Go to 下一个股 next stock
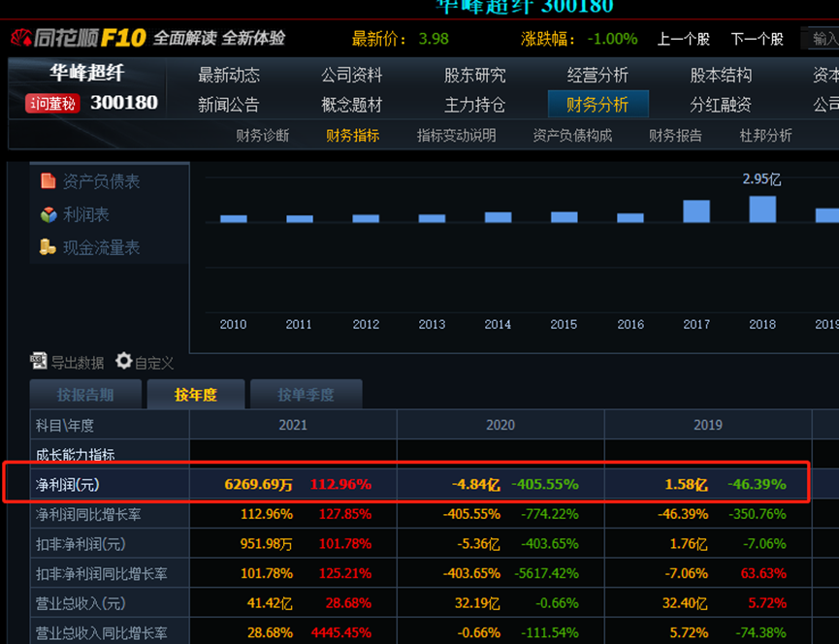The width and height of the screenshot is (839, 644). coord(757,39)
